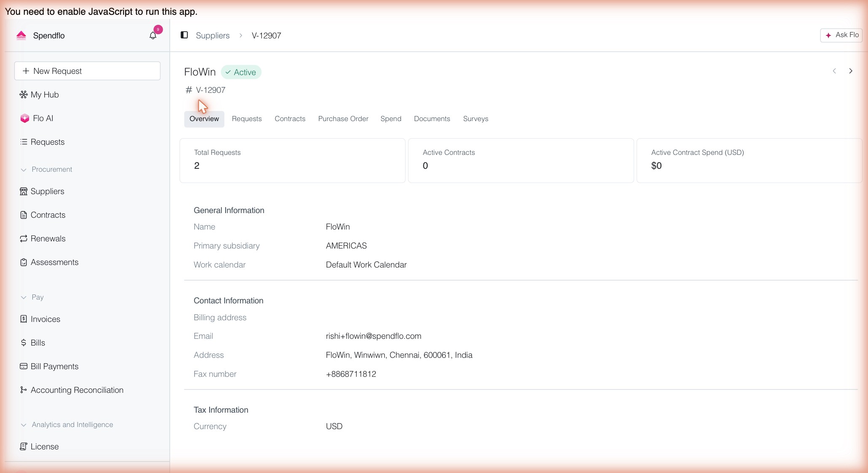This screenshot has width=868, height=473.
Task: Click the New Request button
Action: click(87, 71)
